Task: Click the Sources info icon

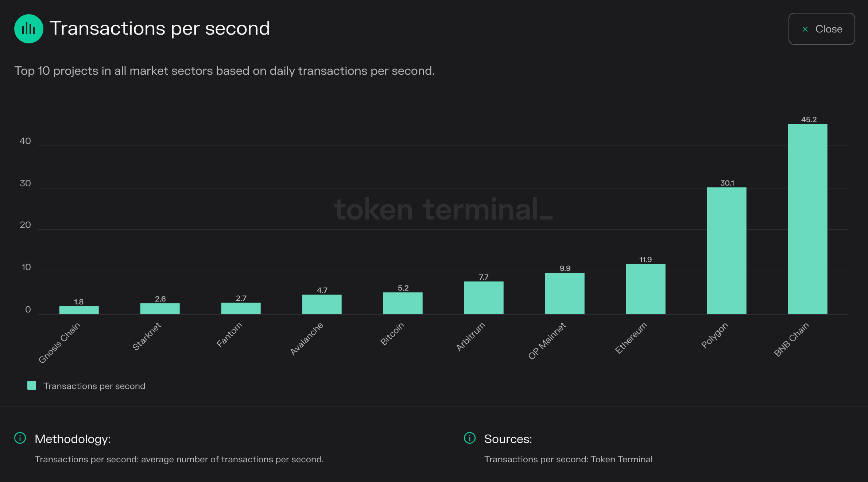Action: [x=470, y=438]
